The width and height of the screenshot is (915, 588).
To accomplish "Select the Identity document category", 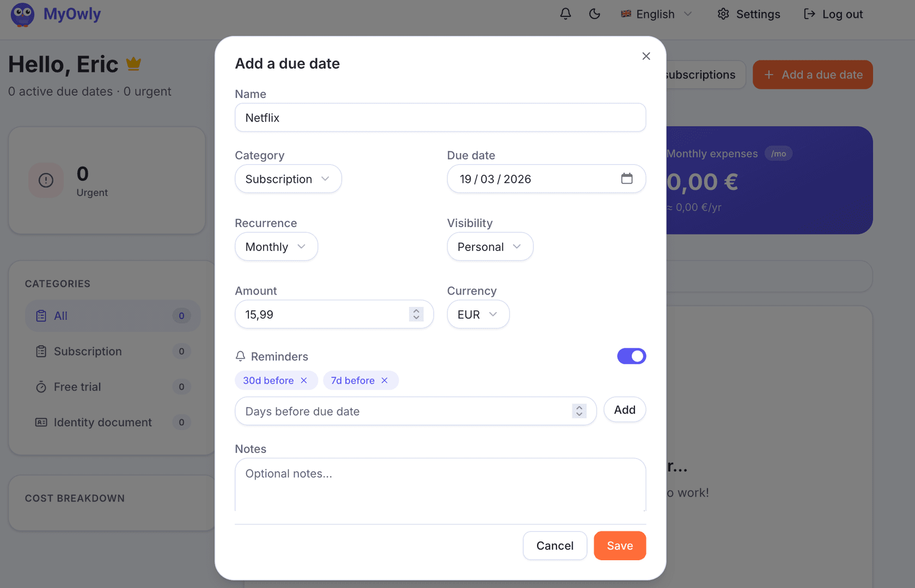I will point(102,422).
